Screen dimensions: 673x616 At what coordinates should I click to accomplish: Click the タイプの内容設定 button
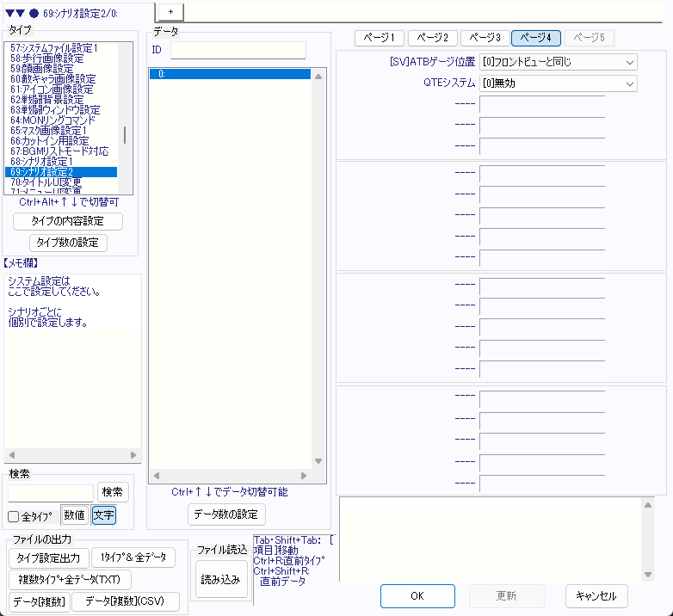(68, 221)
